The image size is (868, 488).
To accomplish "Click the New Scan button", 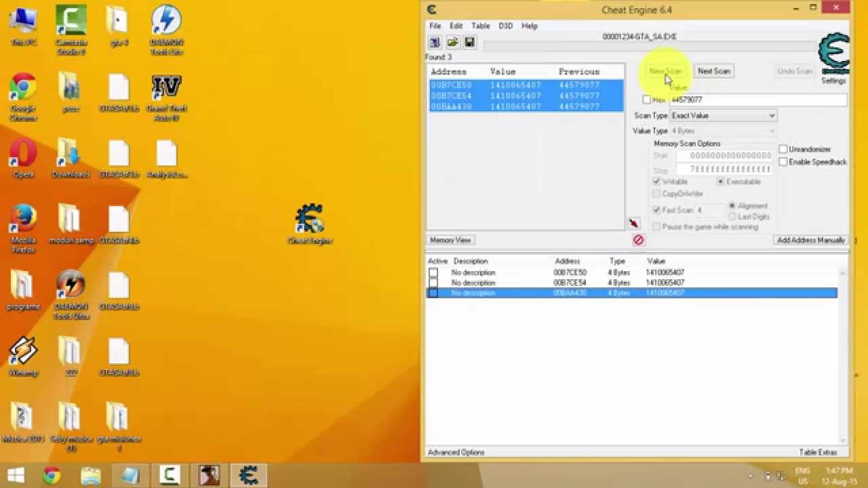I will click(665, 71).
